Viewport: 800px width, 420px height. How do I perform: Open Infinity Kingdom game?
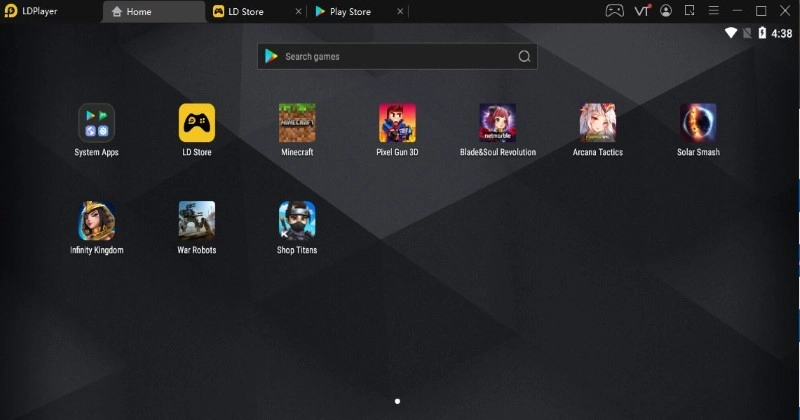coord(96,220)
